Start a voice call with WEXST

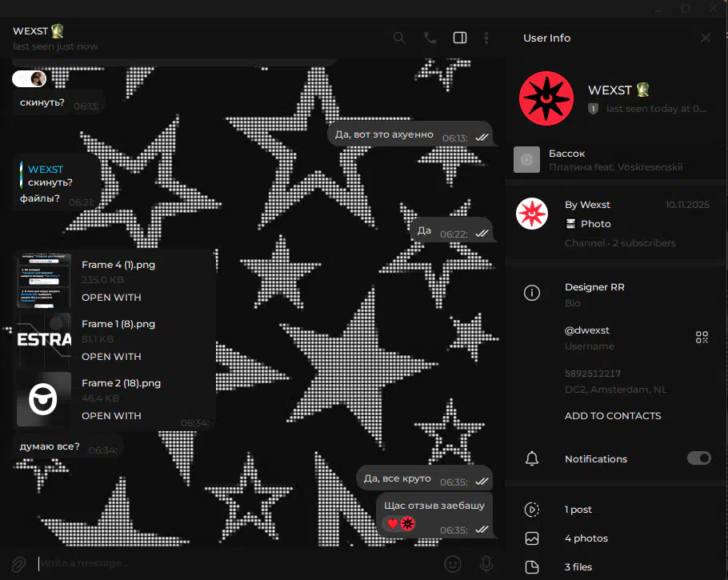point(430,38)
